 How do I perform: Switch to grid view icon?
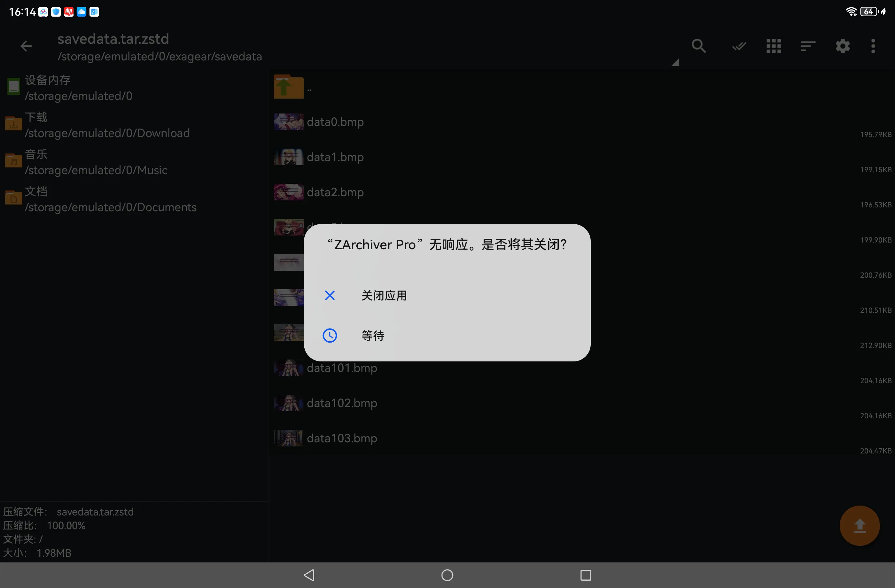pyautogui.click(x=774, y=46)
